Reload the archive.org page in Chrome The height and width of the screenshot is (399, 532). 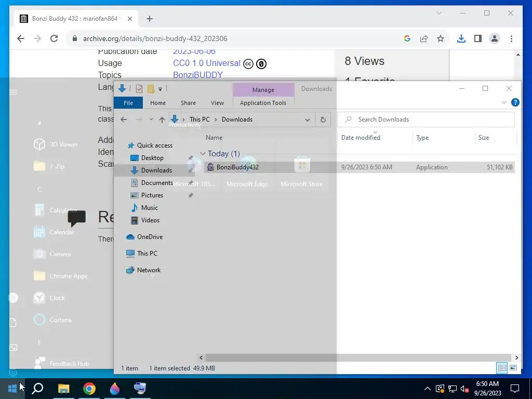coord(54,38)
